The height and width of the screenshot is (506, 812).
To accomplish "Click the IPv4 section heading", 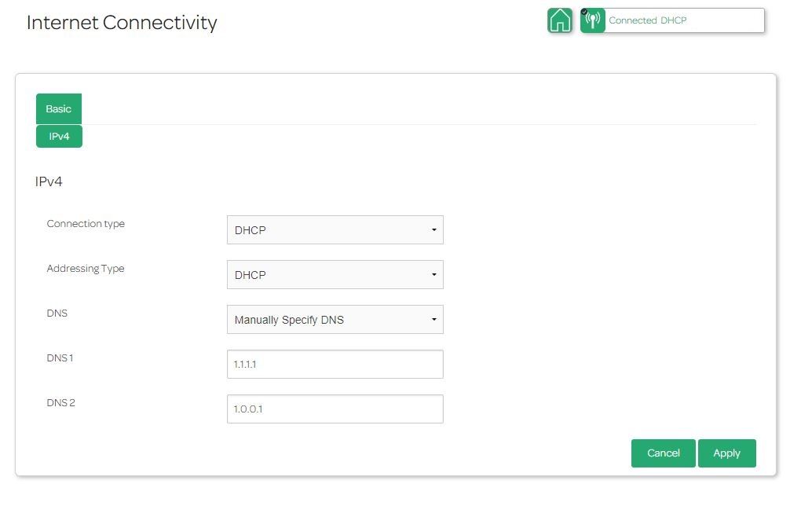I will pos(49,181).
